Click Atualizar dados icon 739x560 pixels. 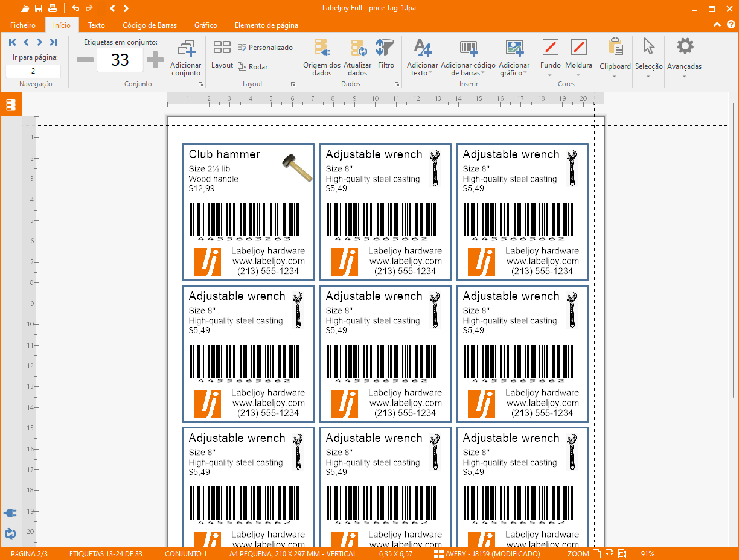click(x=357, y=49)
